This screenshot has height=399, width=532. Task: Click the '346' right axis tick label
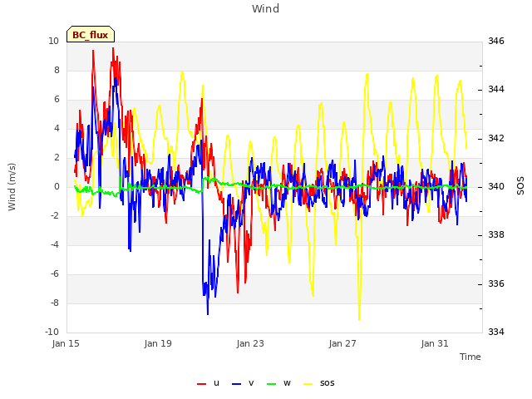tap(496, 42)
